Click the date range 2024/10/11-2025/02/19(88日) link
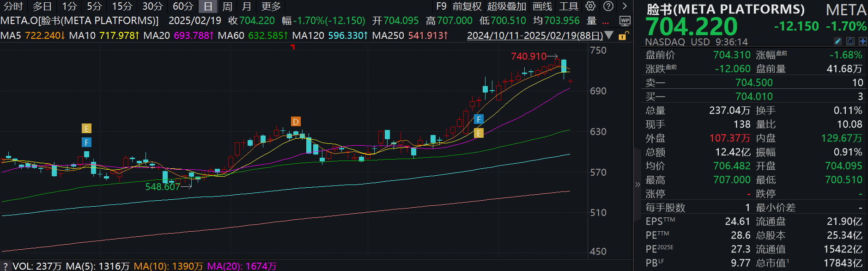This screenshot has height=271, width=868. coord(535,36)
